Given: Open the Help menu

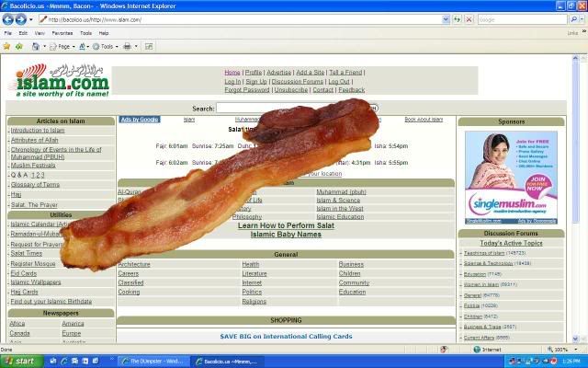Looking at the screenshot, I should 104,33.
